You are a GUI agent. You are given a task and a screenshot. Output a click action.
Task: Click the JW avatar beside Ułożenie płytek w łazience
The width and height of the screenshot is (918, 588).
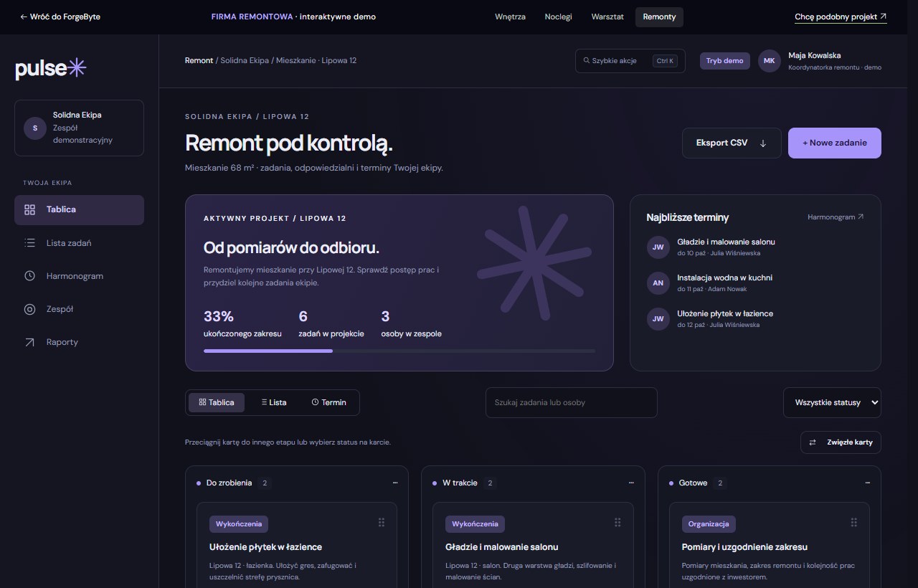coord(658,319)
